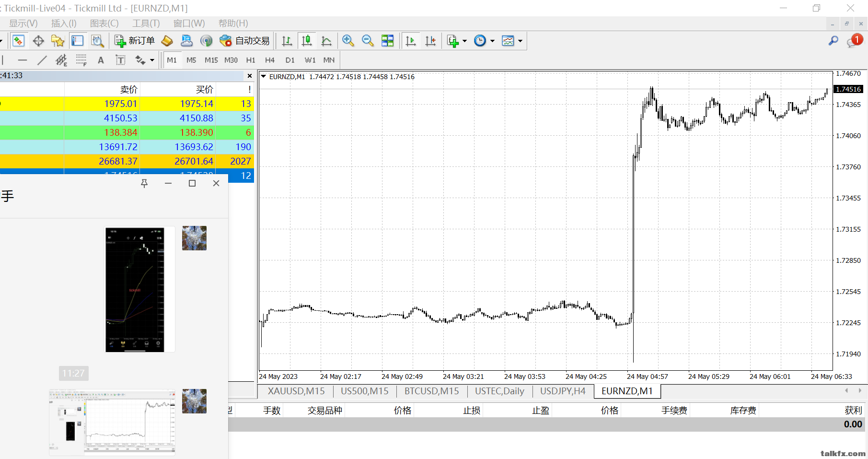Expand the Periods dropdown arrow
The image size is (868, 459).
point(492,41)
